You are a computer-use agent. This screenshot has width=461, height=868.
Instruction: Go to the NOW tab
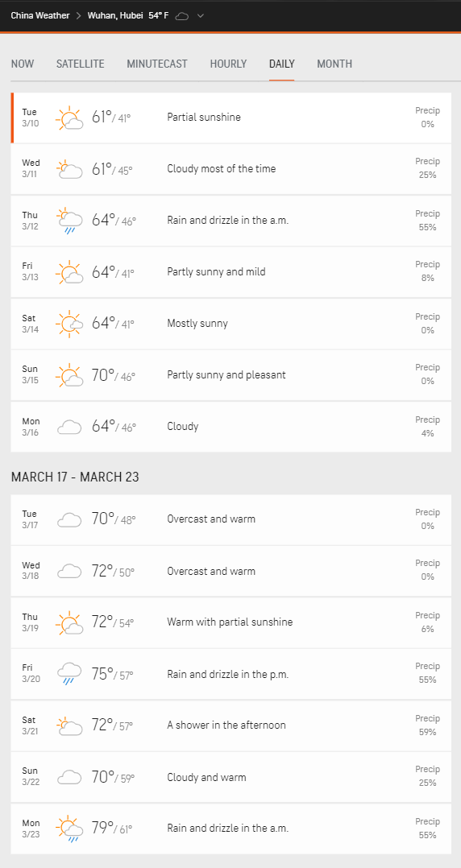[x=23, y=64]
